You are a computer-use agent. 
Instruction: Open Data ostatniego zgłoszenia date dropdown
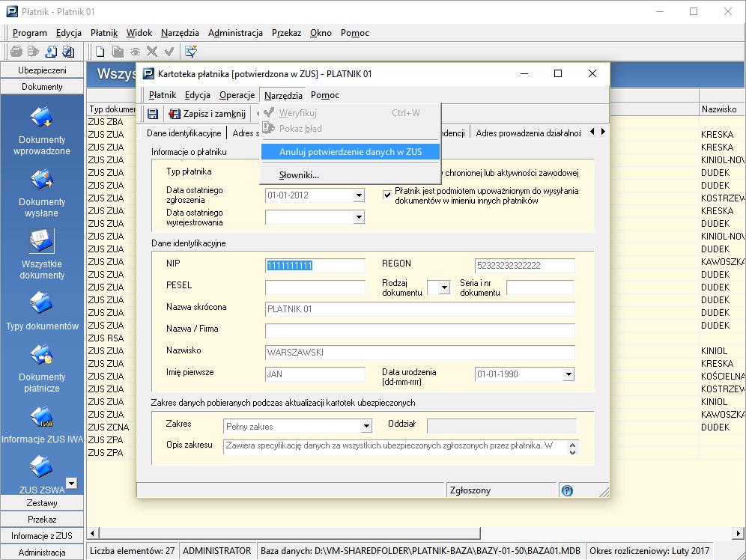coord(360,195)
